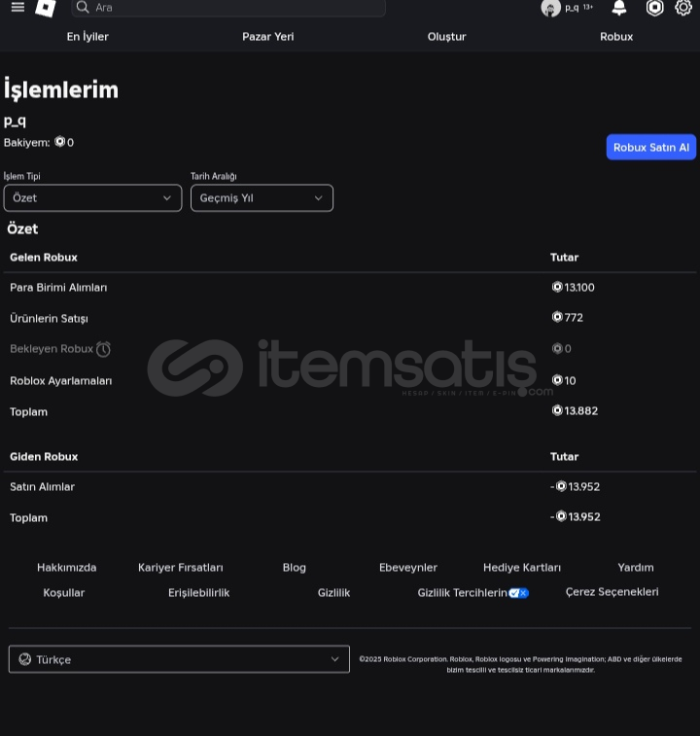
Task: Open the Robux tab
Action: click(616, 37)
